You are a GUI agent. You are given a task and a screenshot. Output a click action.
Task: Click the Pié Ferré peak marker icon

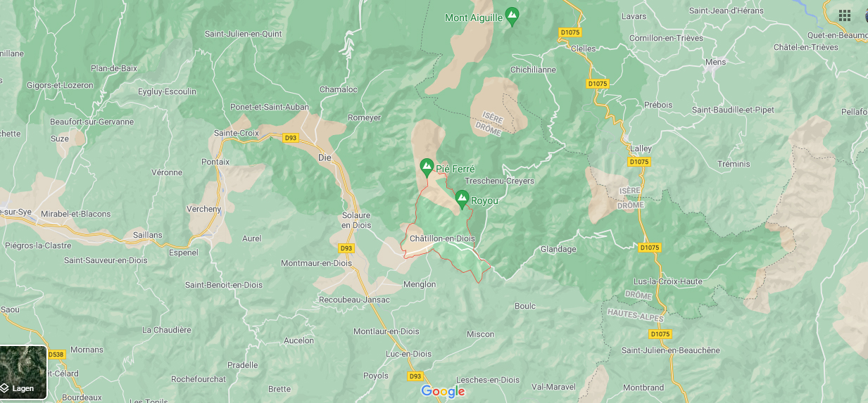tap(427, 167)
